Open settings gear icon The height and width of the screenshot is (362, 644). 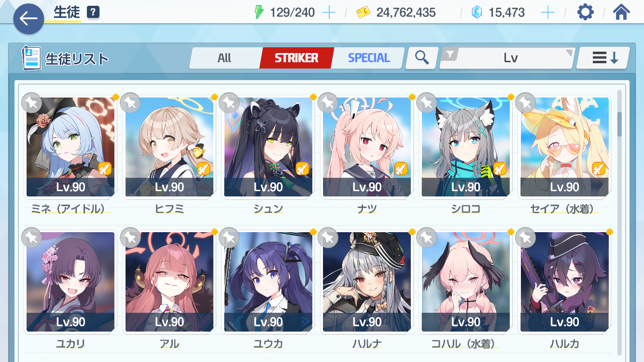click(x=586, y=12)
